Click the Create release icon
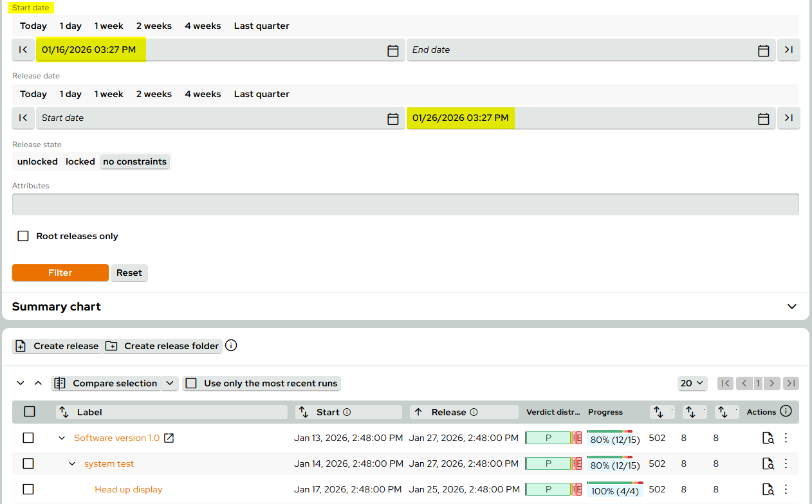Screen dimensions: 812x504 tap(21, 346)
